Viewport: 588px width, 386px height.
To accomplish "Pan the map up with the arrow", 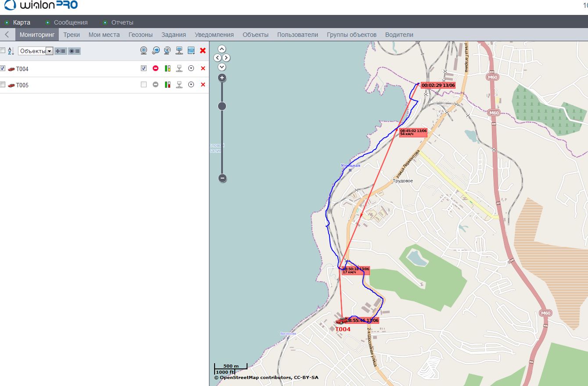I will tap(222, 49).
